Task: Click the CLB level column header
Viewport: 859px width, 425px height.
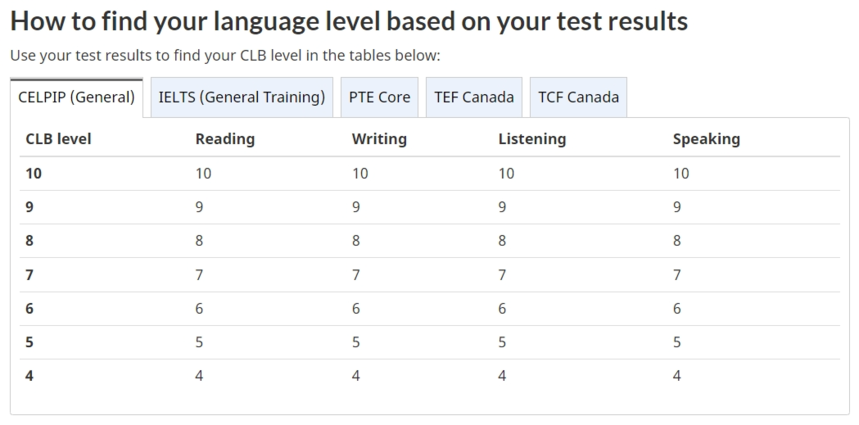Action: (x=58, y=140)
